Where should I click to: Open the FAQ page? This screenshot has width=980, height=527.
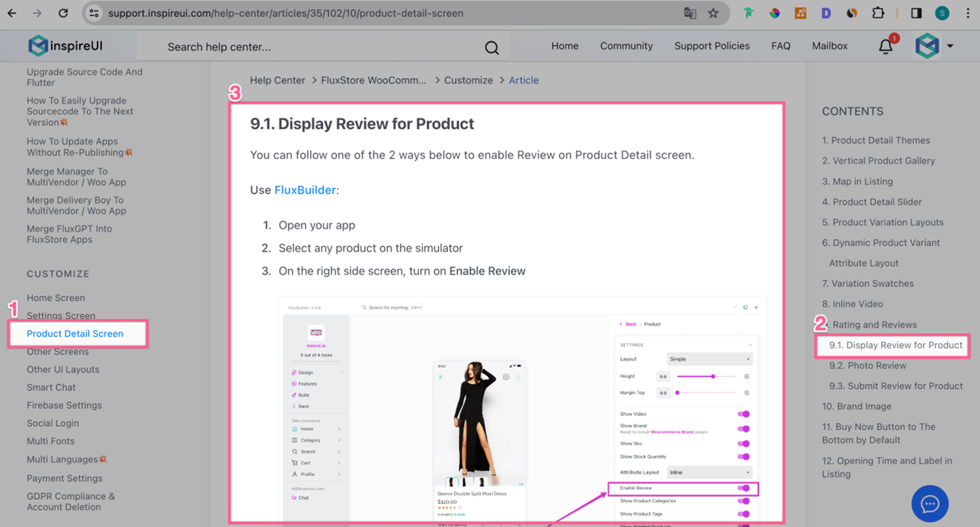click(x=781, y=46)
